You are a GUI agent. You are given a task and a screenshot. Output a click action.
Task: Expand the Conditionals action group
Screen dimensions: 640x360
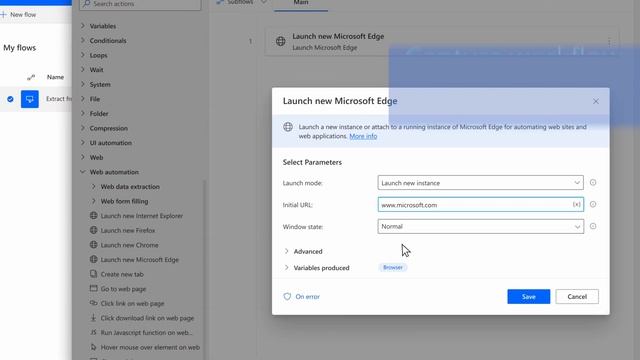click(108, 40)
